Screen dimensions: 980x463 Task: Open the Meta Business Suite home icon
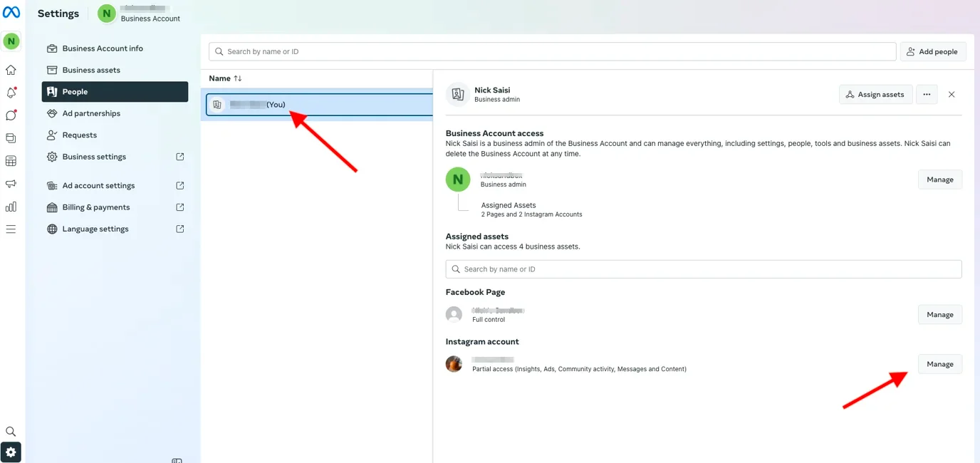11,69
